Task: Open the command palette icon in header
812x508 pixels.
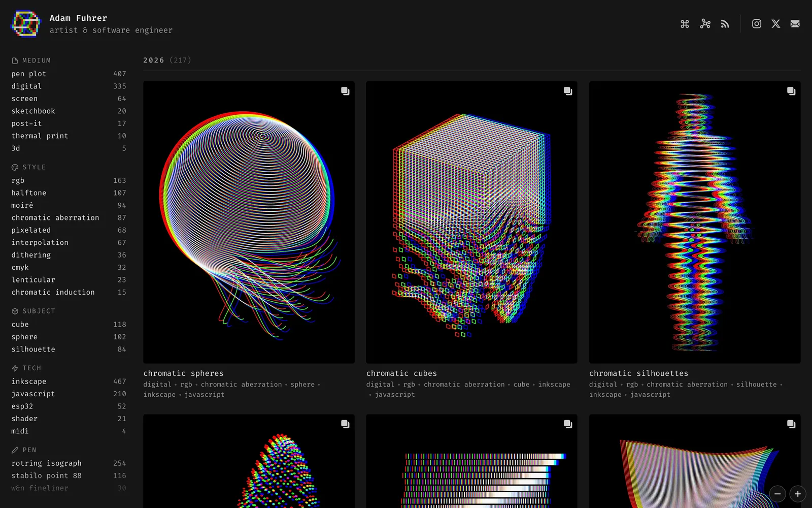Action: tap(685, 24)
